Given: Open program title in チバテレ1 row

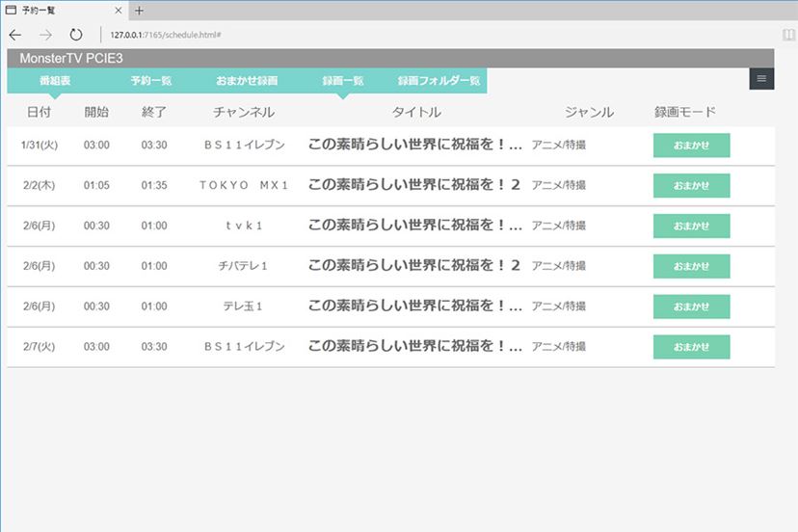Looking at the screenshot, I should coord(414,265).
